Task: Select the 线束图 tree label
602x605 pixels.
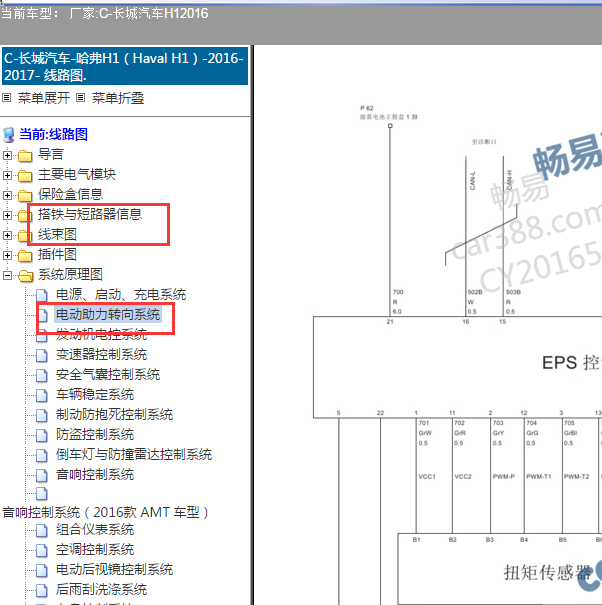Action: [x=57, y=234]
